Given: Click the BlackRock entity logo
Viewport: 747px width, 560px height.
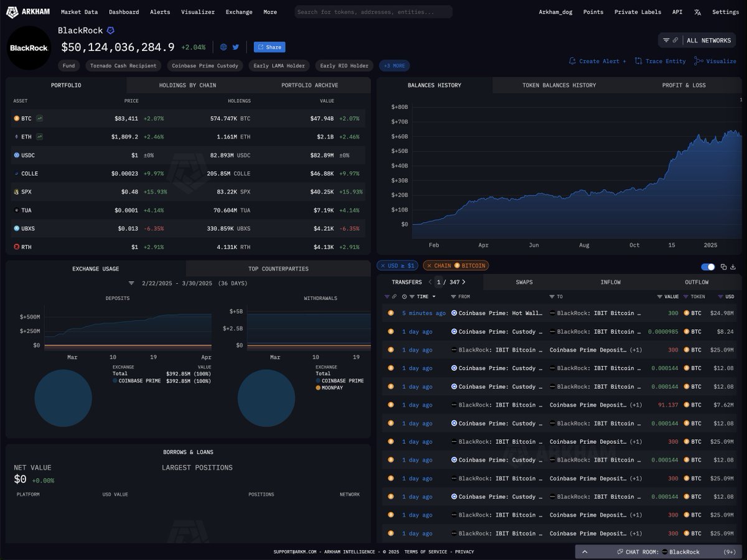Looking at the screenshot, I should point(29,48).
